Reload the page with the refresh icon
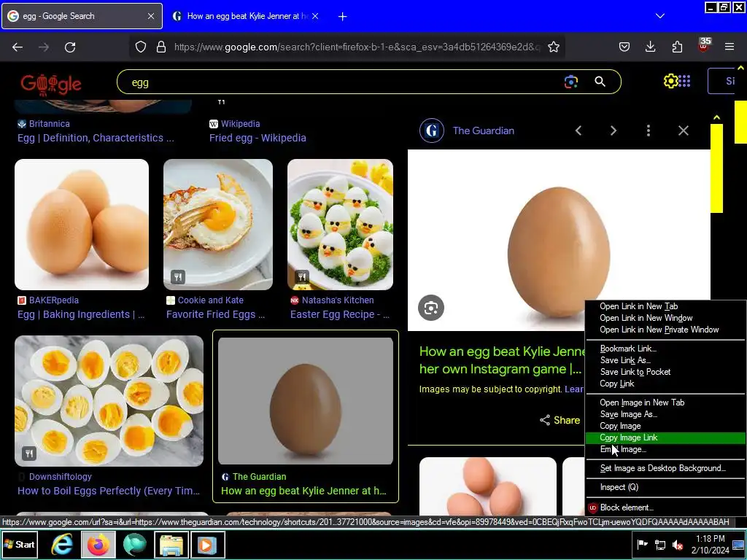The width and height of the screenshot is (747, 560). point(70,47)
